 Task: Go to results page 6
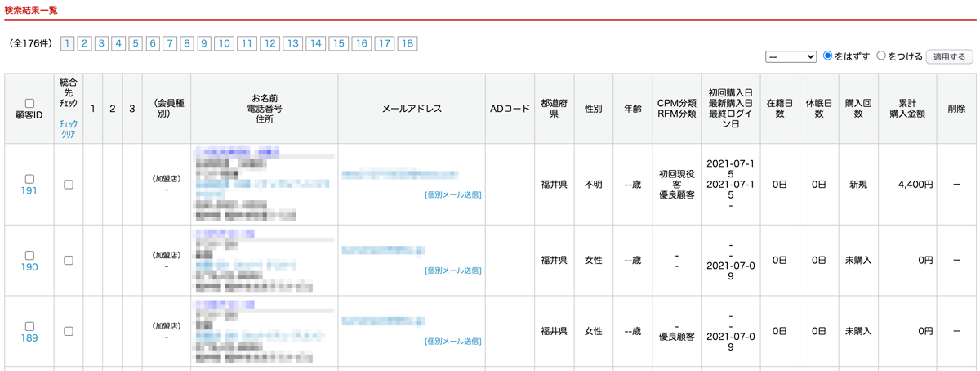[x=153, y=43]
